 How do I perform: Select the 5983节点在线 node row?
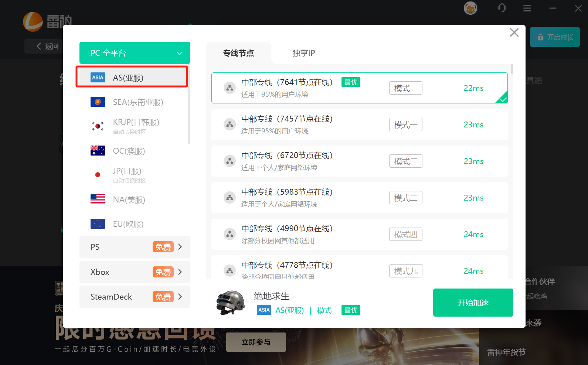[360, 198]
